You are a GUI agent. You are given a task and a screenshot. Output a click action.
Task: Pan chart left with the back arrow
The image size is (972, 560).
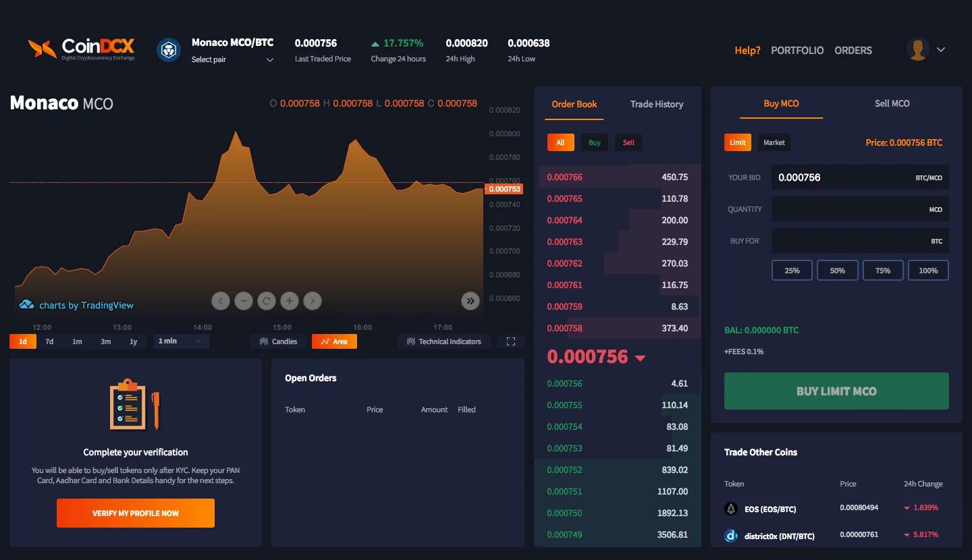tap(221, 301)
